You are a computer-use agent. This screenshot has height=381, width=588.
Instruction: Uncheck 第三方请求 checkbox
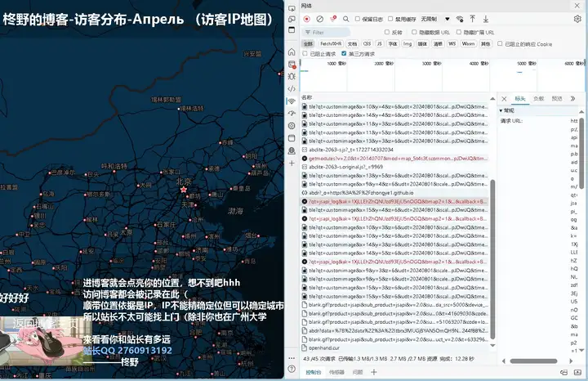click(344, 54)
